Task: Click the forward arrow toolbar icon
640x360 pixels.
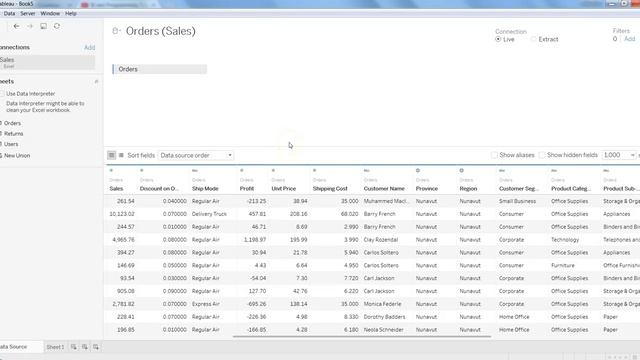Action: point(30,26)
